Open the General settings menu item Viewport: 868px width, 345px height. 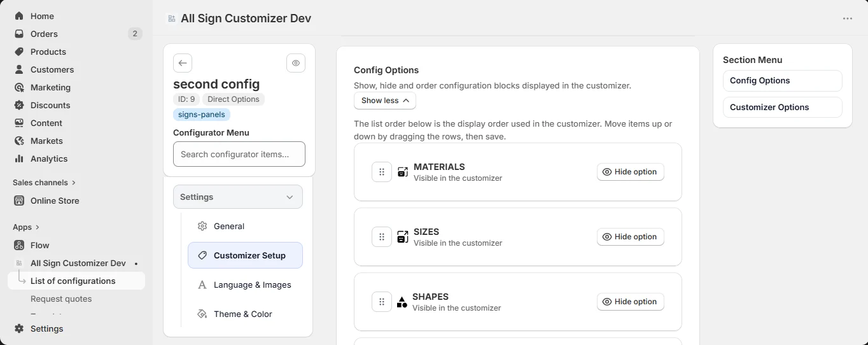[x=245, y=226]
